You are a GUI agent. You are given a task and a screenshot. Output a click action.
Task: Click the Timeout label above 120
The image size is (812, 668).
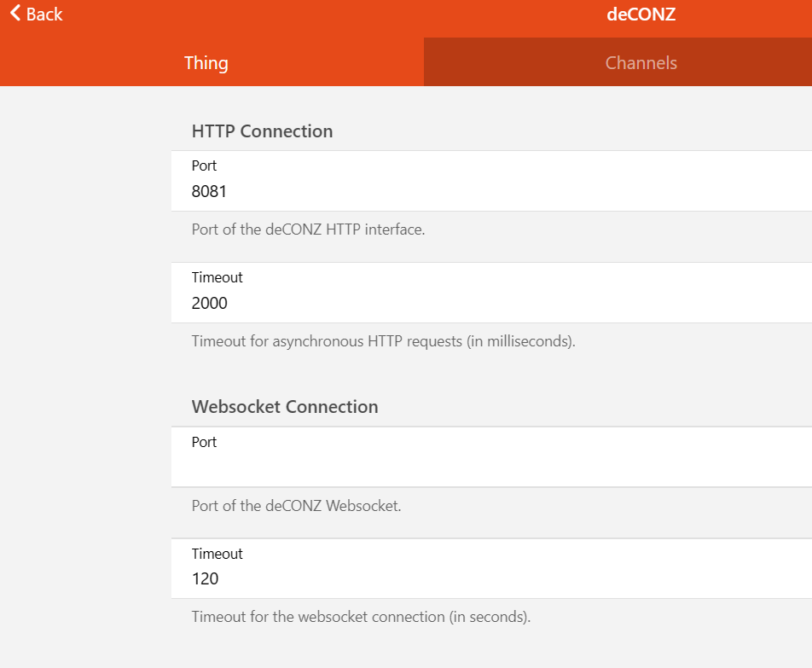coord(217,554)
